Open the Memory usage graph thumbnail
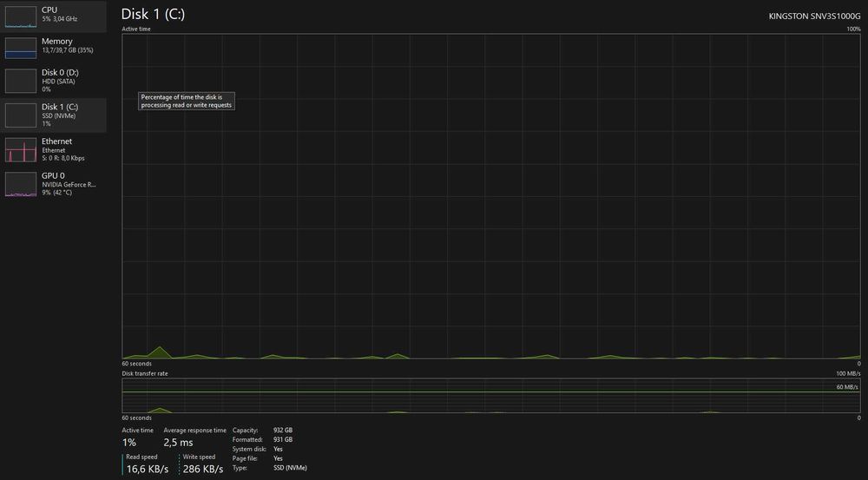 [21, 48]
